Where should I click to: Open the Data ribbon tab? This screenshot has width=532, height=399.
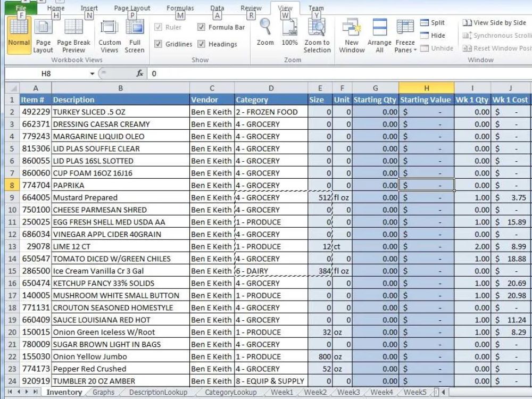tap(217, 8)
